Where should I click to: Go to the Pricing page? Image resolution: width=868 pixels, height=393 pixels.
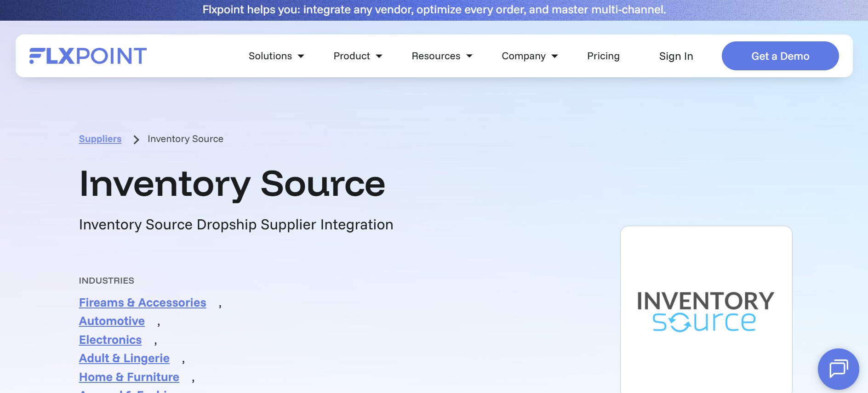(603, 56)
